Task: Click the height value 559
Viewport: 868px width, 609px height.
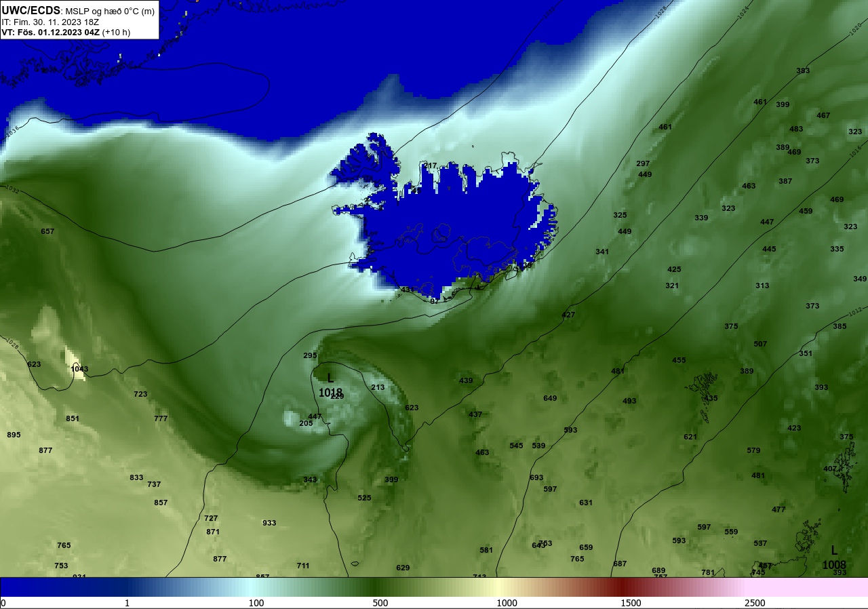Action: tap(731, 532)
